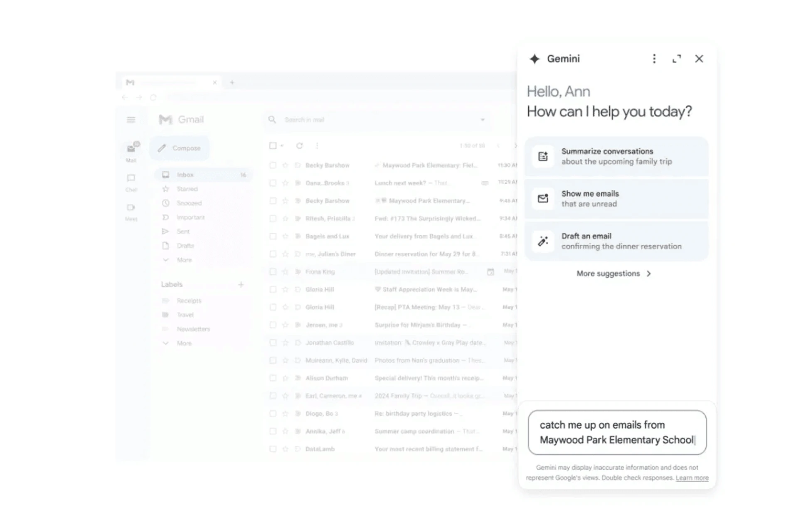Check the Alison Durham email checkbox
The image size is (798, 532).
[273, 378]
